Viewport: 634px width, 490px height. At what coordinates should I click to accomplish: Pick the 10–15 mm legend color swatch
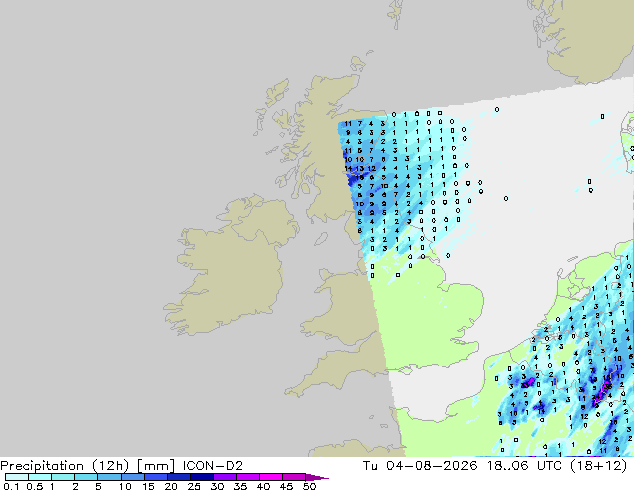(x=132, y=477)
